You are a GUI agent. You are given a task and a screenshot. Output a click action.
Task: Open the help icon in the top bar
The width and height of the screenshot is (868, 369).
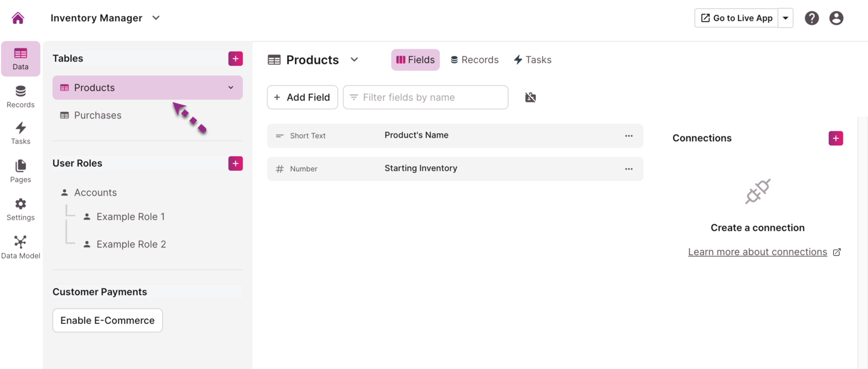tap(811, 18)
